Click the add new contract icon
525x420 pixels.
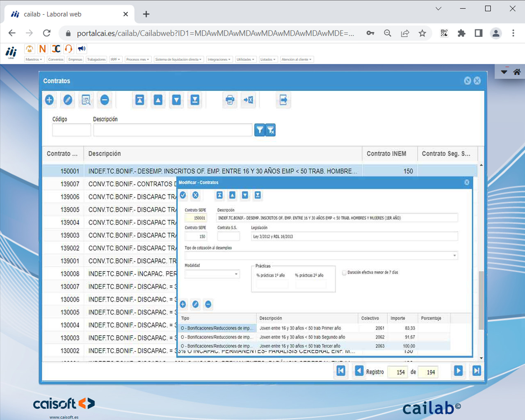tap(49, 100)
